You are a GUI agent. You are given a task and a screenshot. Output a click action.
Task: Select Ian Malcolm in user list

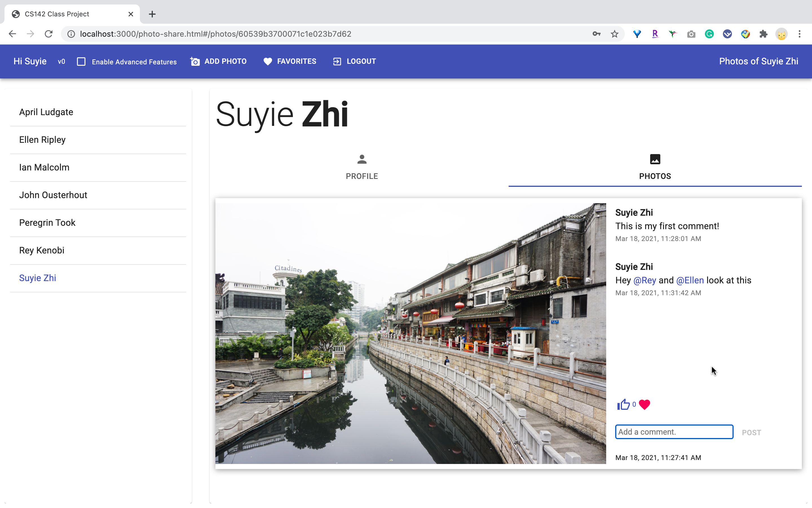(x=98, y=167)
